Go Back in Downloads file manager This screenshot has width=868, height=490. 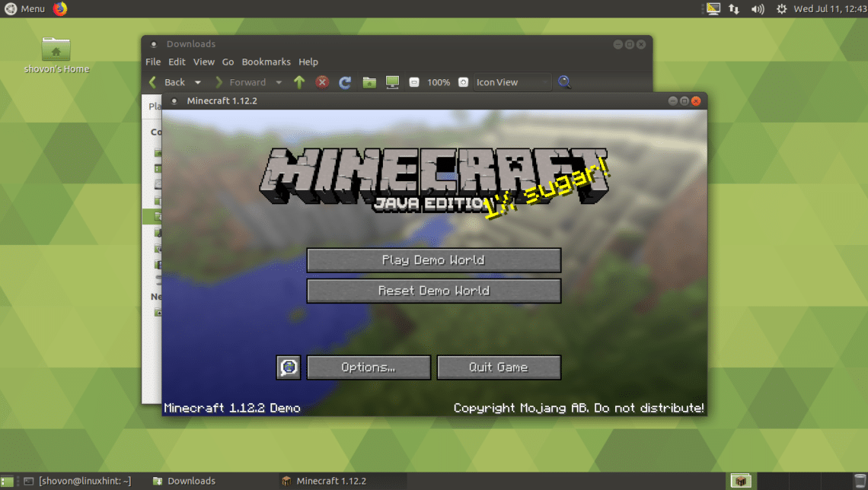tap(168, 82)
